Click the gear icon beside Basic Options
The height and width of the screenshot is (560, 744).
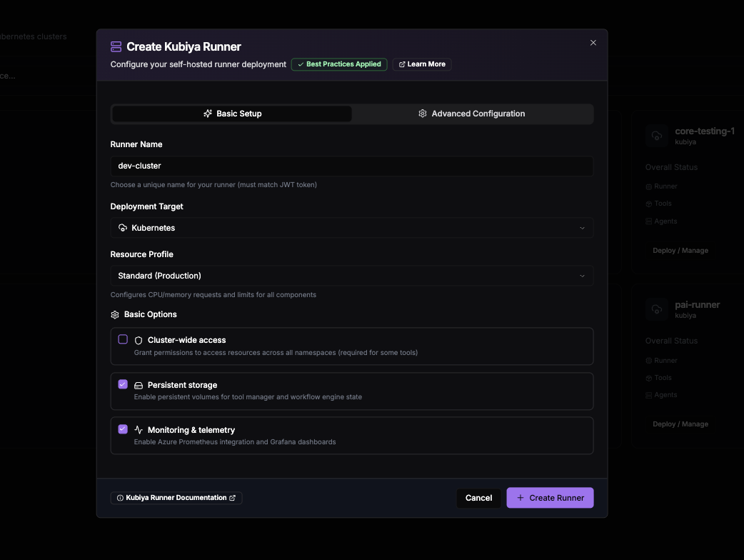[x=115, y=315]
